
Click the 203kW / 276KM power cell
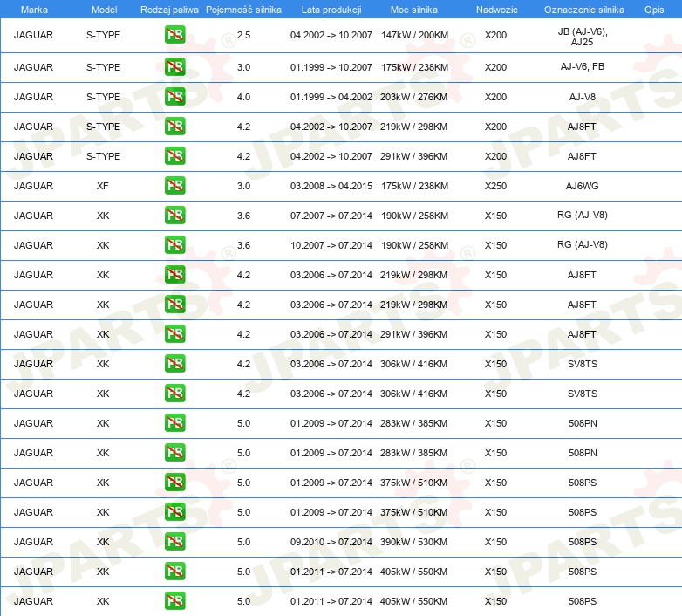(x=414, y=97)
